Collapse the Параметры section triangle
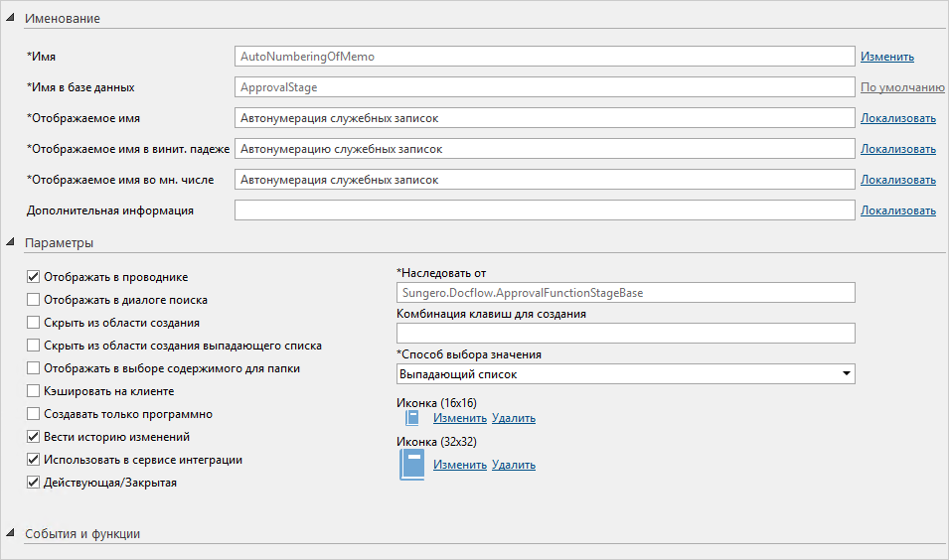 point(11,242)
